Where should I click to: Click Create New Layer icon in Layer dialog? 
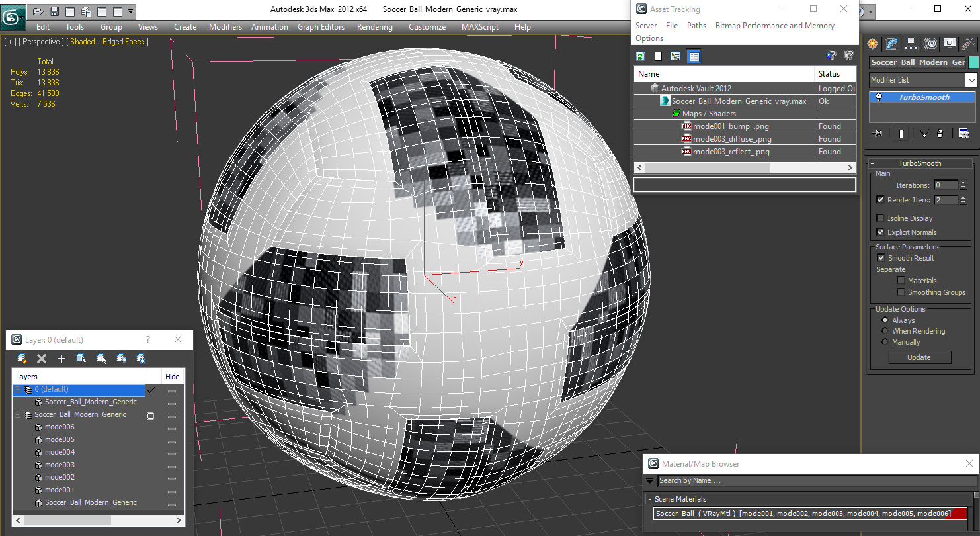tap(22, 358)
